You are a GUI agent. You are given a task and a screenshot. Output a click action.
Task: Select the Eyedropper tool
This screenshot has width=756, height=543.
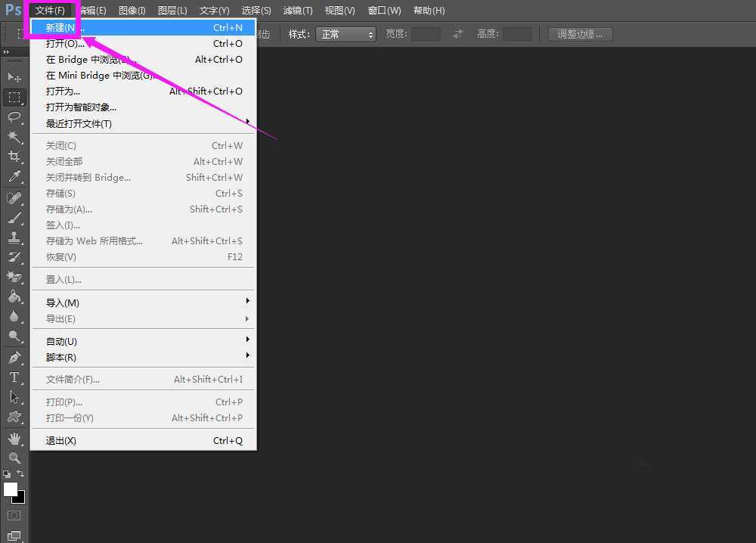14,176
